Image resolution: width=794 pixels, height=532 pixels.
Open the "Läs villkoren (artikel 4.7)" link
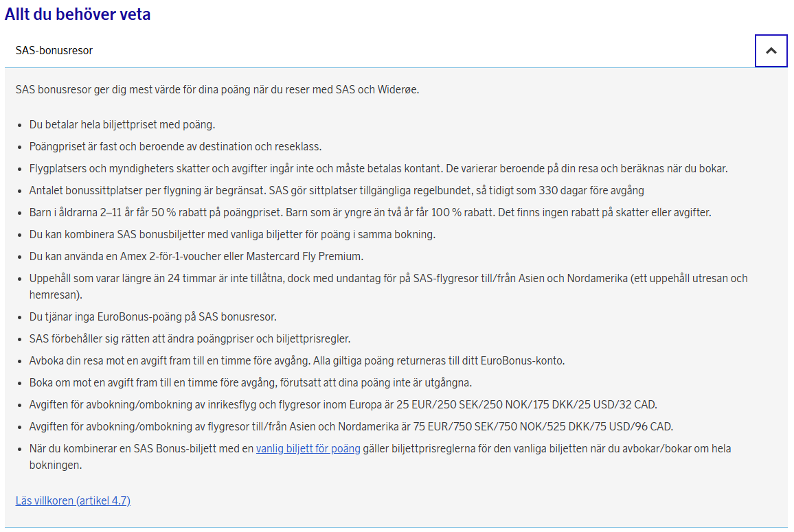(73, 500)
